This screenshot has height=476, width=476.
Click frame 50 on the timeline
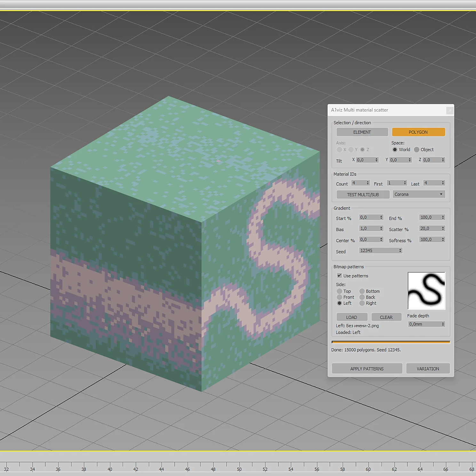(239, 469)
